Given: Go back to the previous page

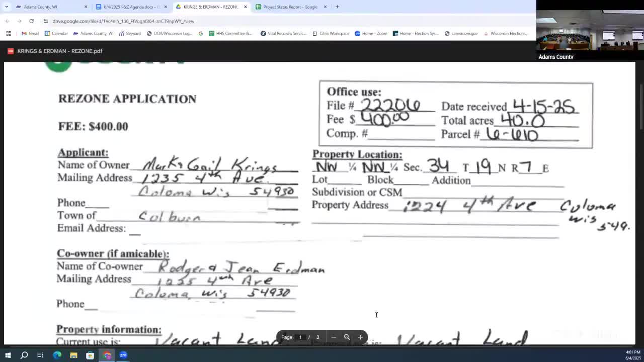Looking at the screenshot, I should point(8,21).
